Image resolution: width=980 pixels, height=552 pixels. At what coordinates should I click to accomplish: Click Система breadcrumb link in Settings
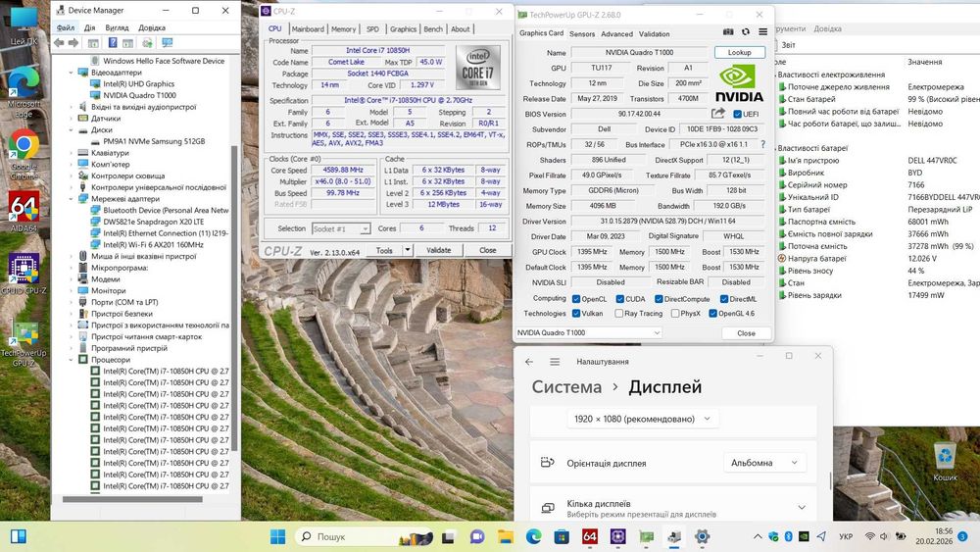point(566,387)
